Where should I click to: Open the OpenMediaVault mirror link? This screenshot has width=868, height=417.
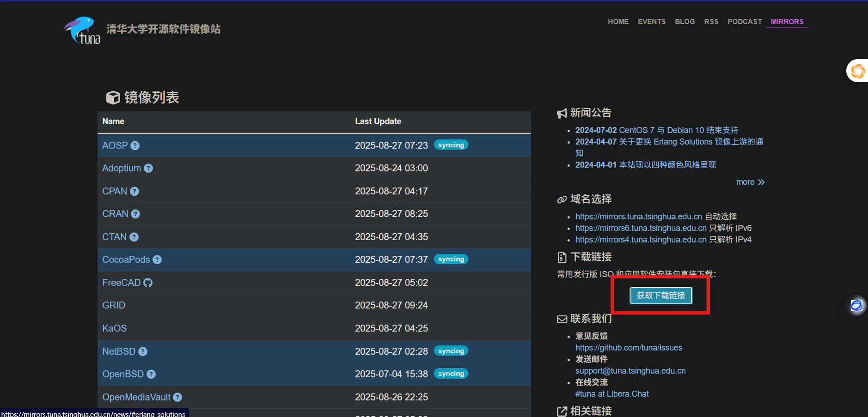136,397
